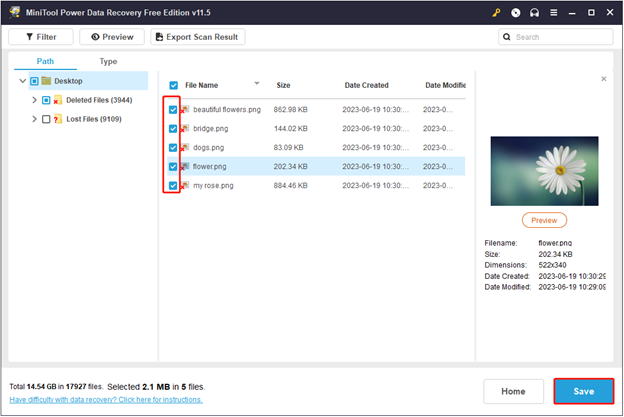Image resolution: width=624 pixels, height=417 pixels.
Task: Toggle the Deleted Files checkbox
Action: [x=46, y=100]
